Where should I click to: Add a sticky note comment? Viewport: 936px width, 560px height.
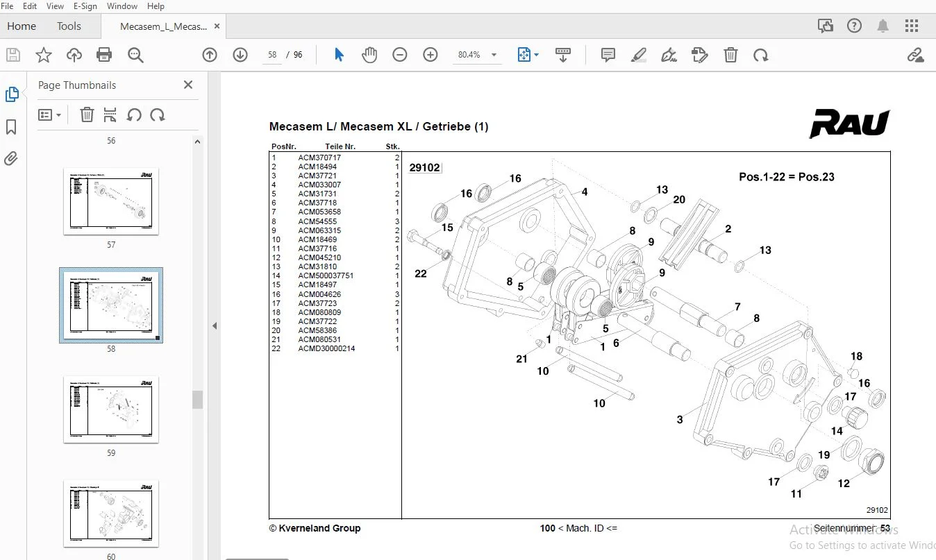(x=608, y=55)
